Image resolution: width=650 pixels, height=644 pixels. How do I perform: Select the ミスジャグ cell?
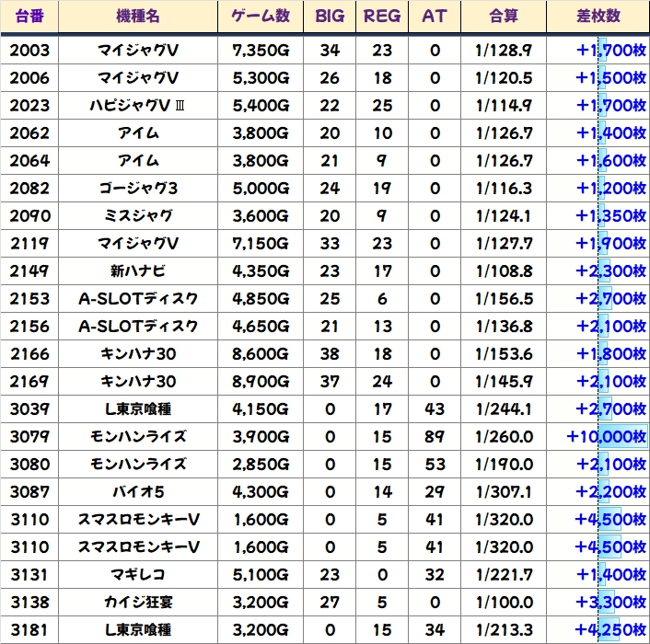click(138, 215)
